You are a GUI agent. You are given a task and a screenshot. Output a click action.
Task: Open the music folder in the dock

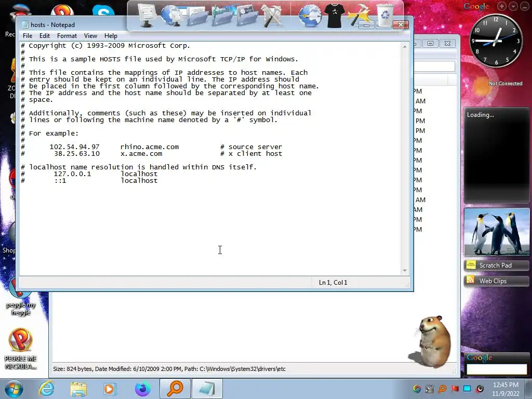pos(222,15)
